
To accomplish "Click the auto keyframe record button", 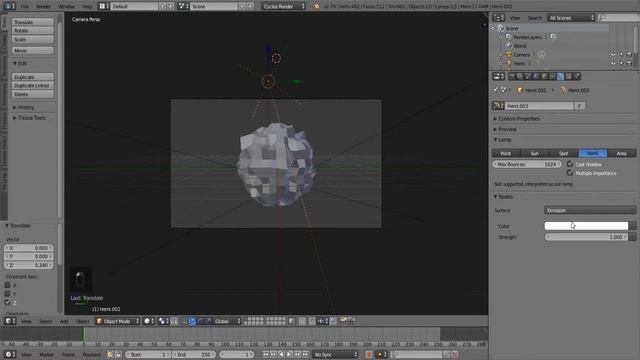I will coord(369,355).
